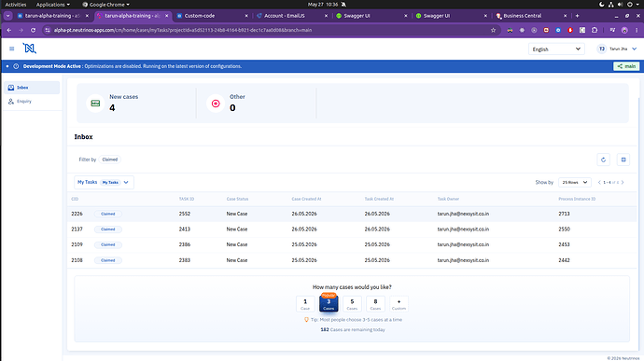Close the Custom-code tab
This screenshot has height=361, width=644.
[x=246, y=16]
